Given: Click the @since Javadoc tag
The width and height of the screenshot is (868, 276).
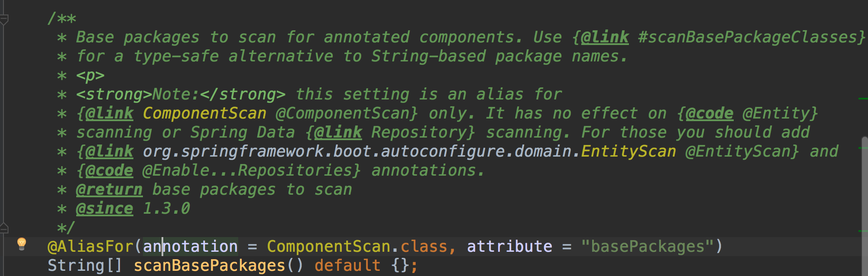Looking at the screenshot, I should point(104,209).
